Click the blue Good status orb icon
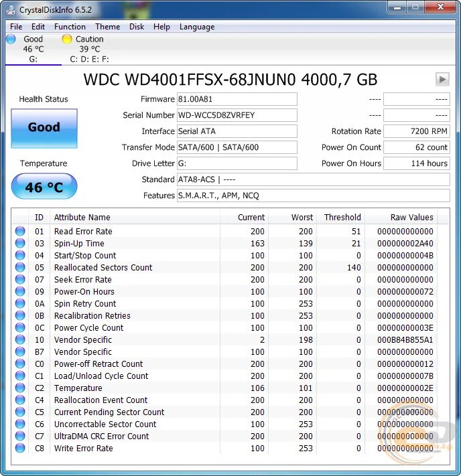461x476 pixels. pos(11,39)
